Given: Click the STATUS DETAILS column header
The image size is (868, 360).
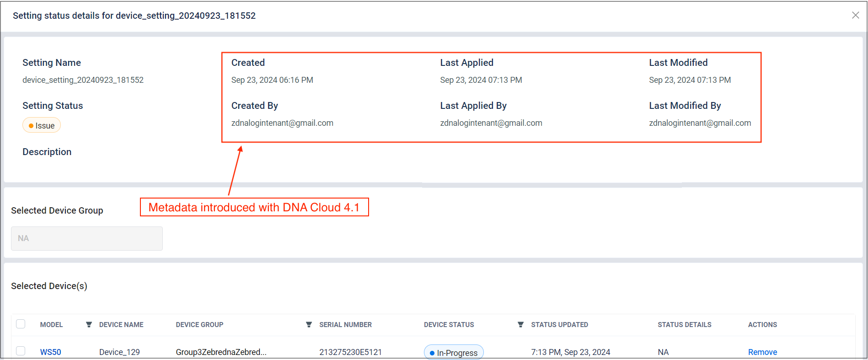Looking at the screenshot, I should 684,325.
